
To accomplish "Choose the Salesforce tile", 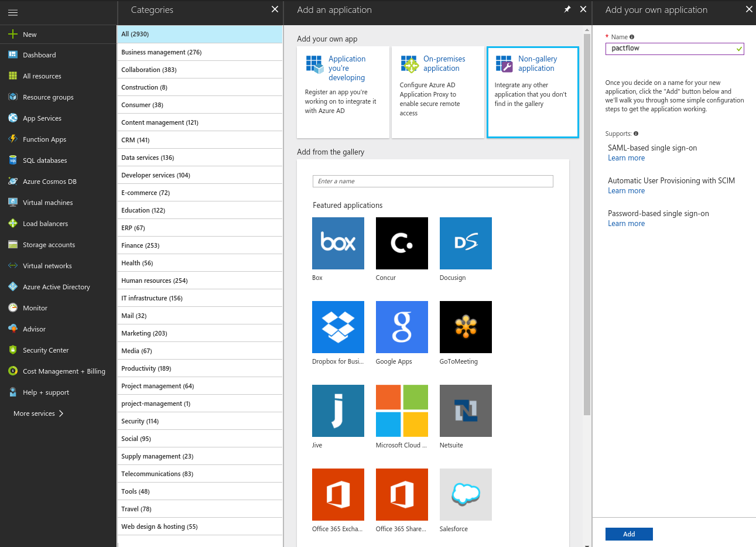I will 466,494.
